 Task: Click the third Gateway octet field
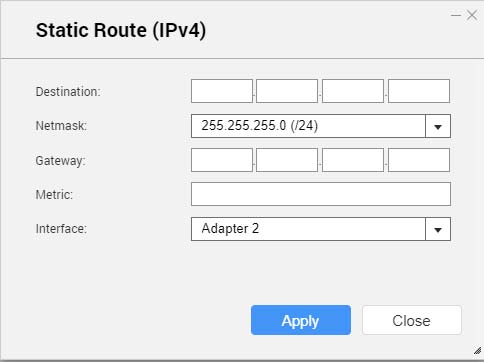353,160
